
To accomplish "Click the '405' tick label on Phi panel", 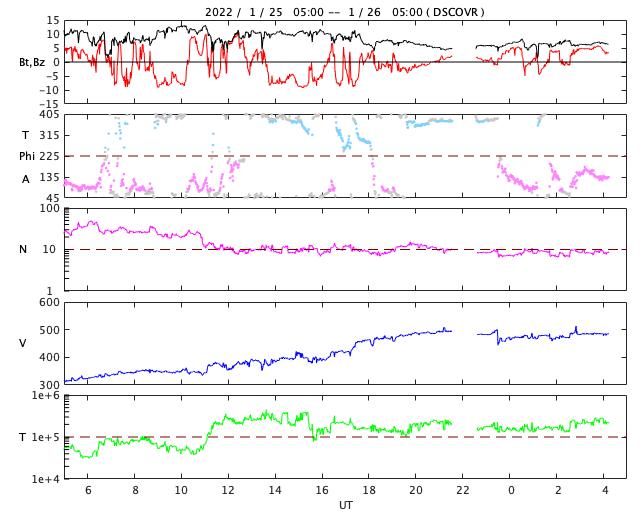I will coord(49,115).
